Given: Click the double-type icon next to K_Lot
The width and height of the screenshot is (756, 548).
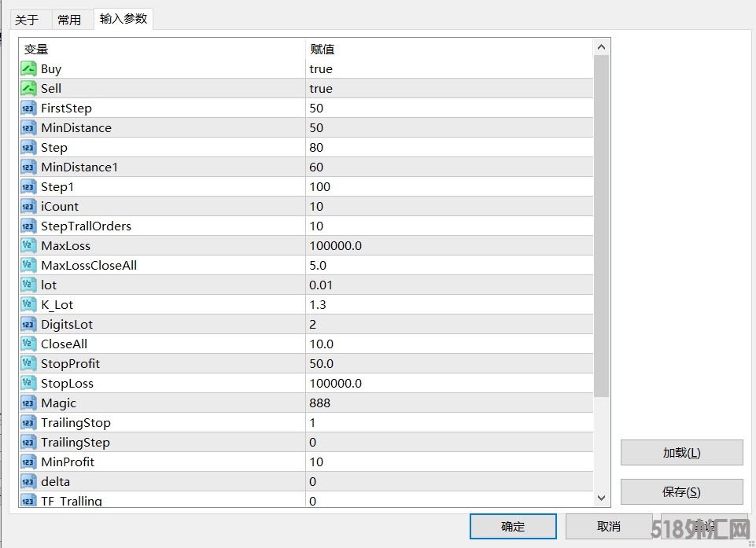Looking at the screenshot, I should tap(28, 305).
